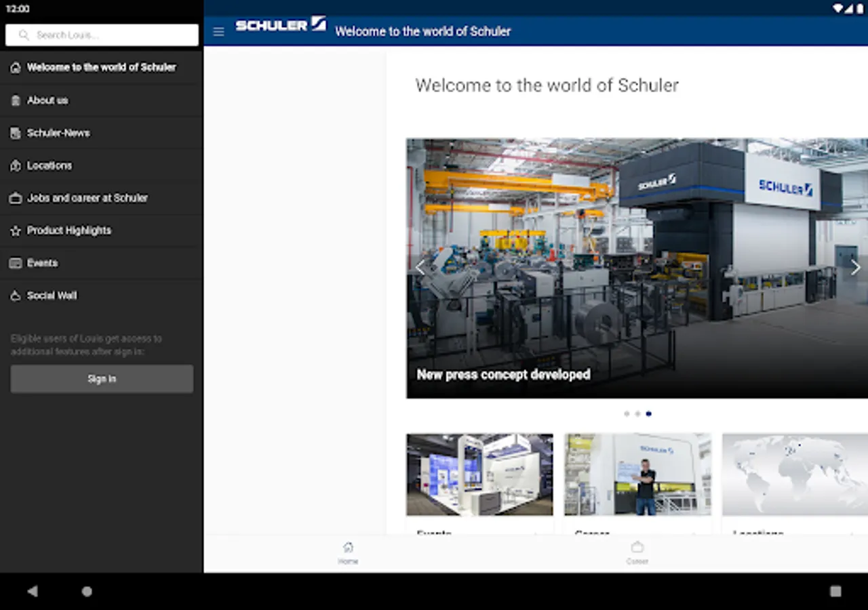Open the Locations world map thumbnail
Screen dimensions: 868x610
(x=795, y=474)
